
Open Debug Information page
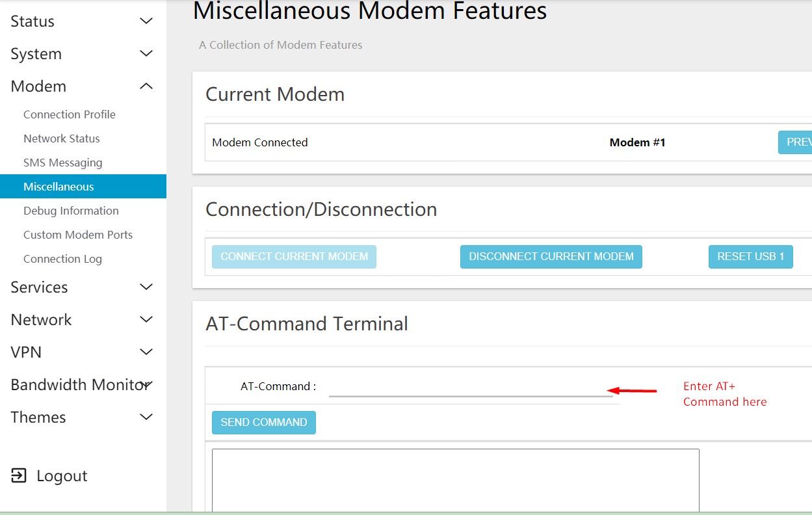pyautogui.click(x=71, y=211)
